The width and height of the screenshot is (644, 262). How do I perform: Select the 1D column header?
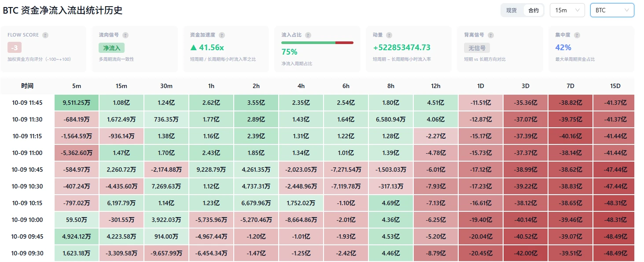pos(481,86)
